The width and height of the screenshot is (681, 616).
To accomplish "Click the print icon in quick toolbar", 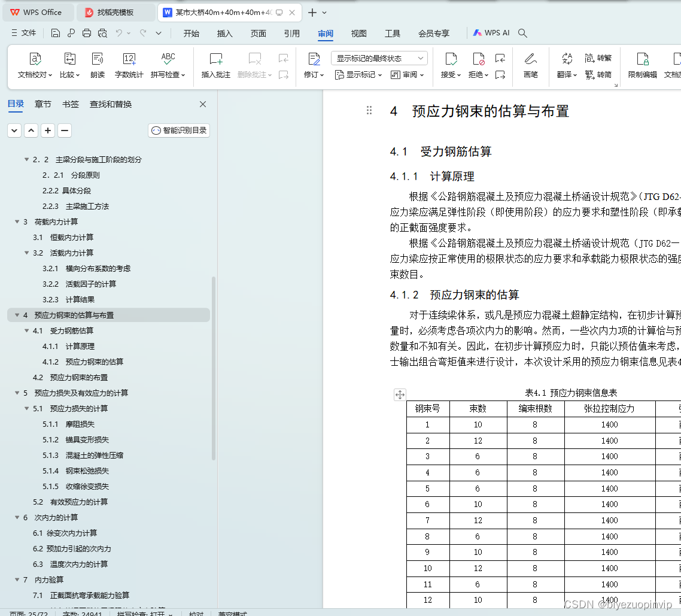I will (86, 33).
